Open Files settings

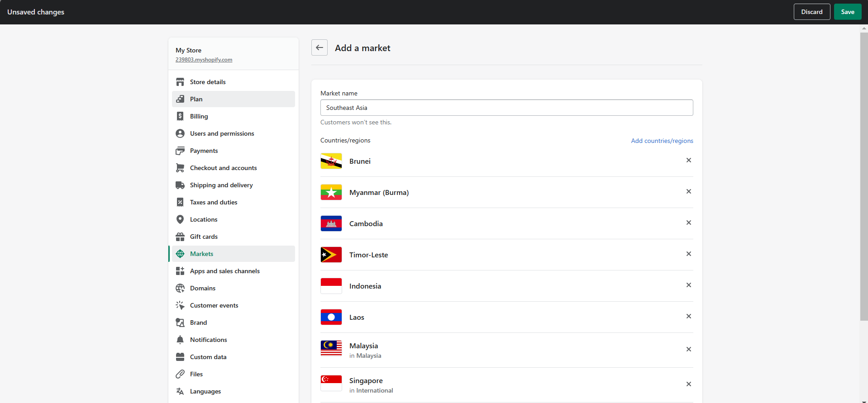point(234,374)
